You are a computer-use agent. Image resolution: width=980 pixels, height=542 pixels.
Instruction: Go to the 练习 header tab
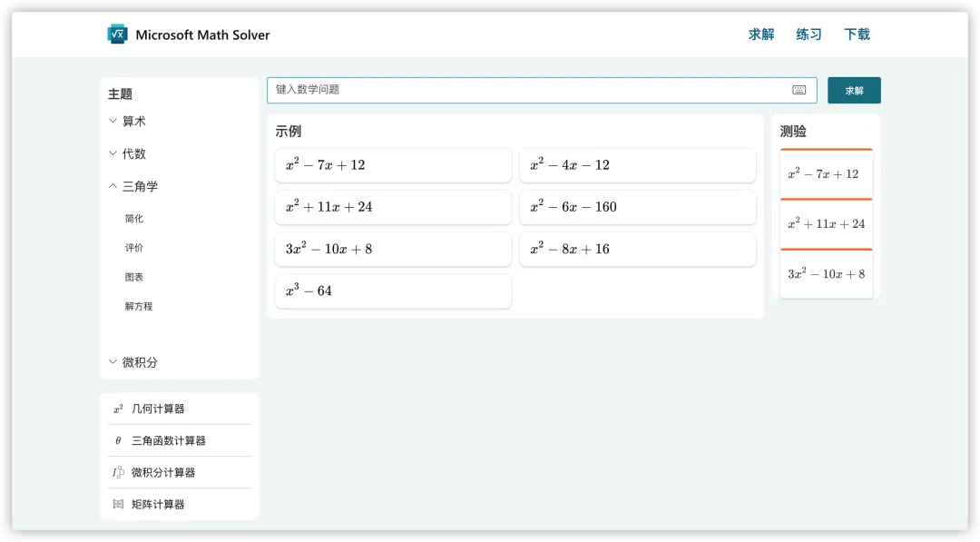click(808, 34)
